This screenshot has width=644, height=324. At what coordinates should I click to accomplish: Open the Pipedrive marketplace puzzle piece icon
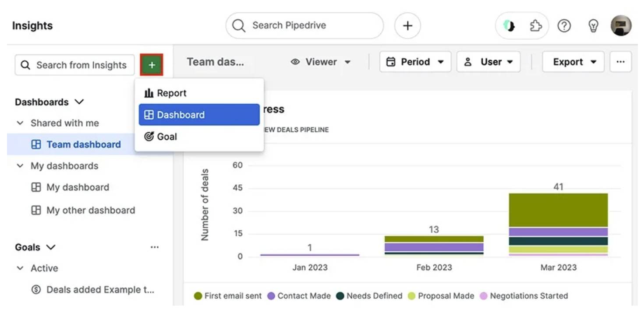click(535, 25)
